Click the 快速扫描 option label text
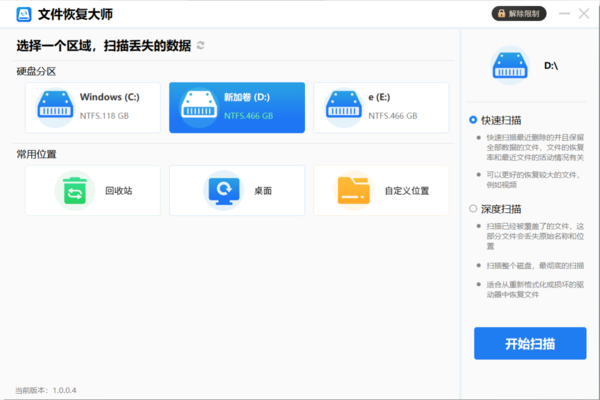 pyautogui.click(x=501, y=121)
